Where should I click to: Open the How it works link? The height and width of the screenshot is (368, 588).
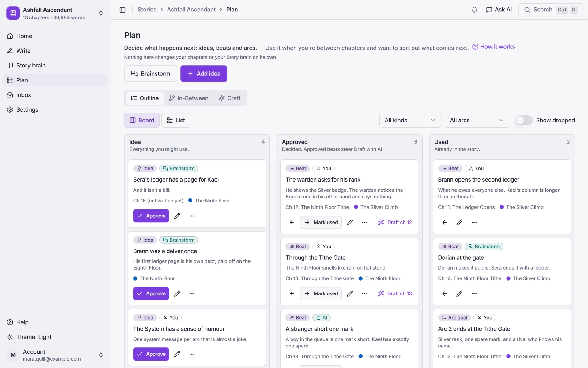click(x=494, y=47)
